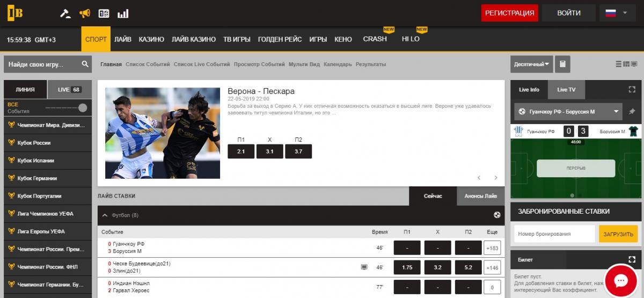Image resolution: width=644 pixels, height=298 pixels.
Task: Open +146 more markets for Ческе Будеевице
Action: (x=492, y=267)
